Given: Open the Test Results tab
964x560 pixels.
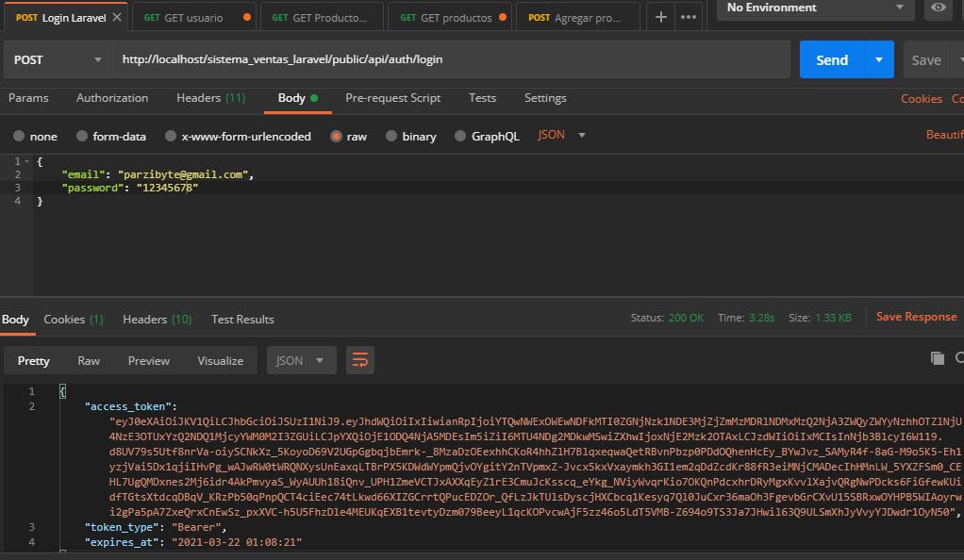Looking at the screenshot, I should point(242,319).
